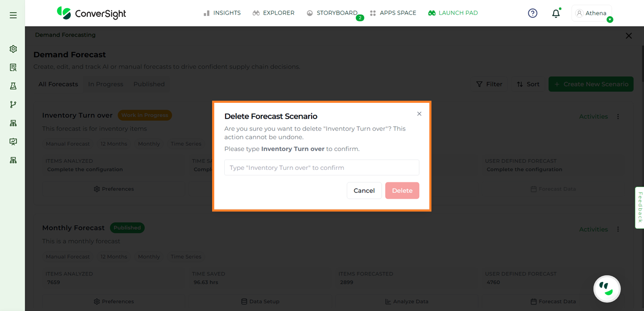The width and height of the screenshot is (644, 311).
Task: Go to the Insights menu
Action: pos(222,13)
